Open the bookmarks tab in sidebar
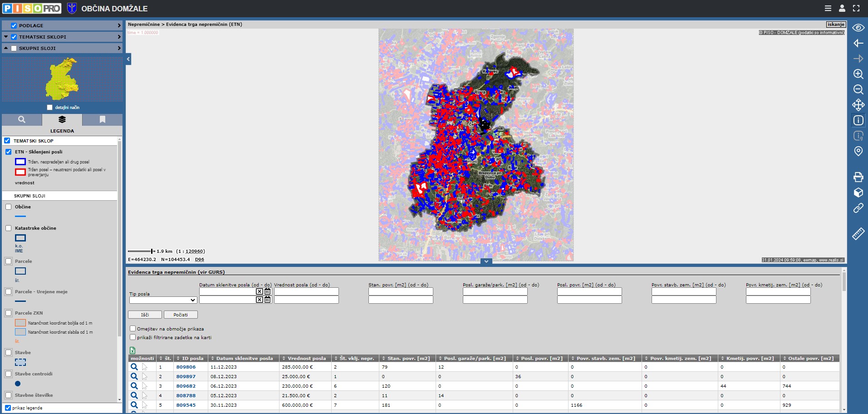This screenshot has width=868, height=414. coord(102,119)
